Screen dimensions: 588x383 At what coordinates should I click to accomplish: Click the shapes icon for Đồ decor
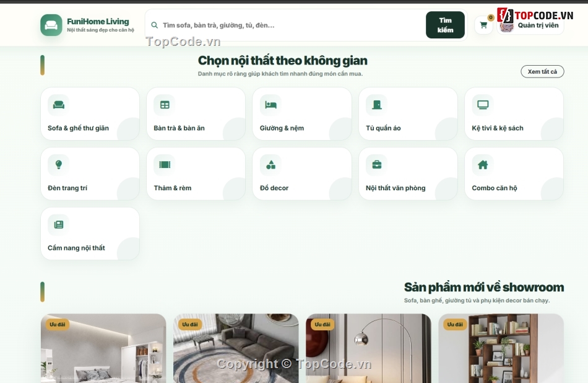270,164
